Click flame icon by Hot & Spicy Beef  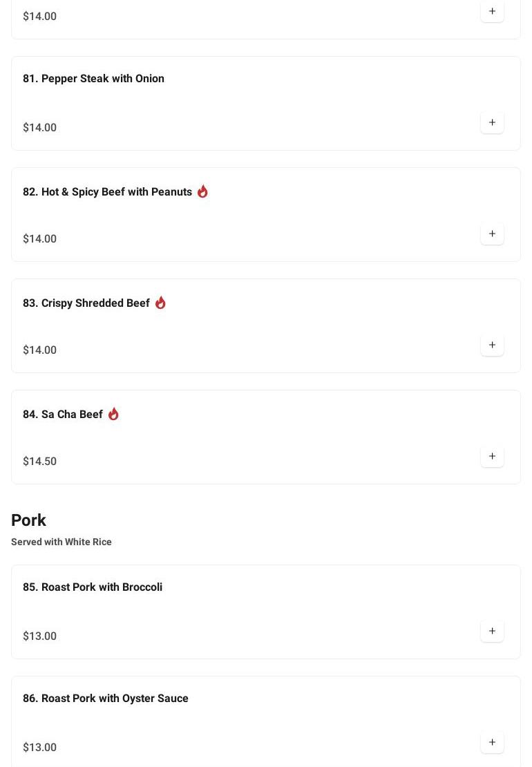202,191
